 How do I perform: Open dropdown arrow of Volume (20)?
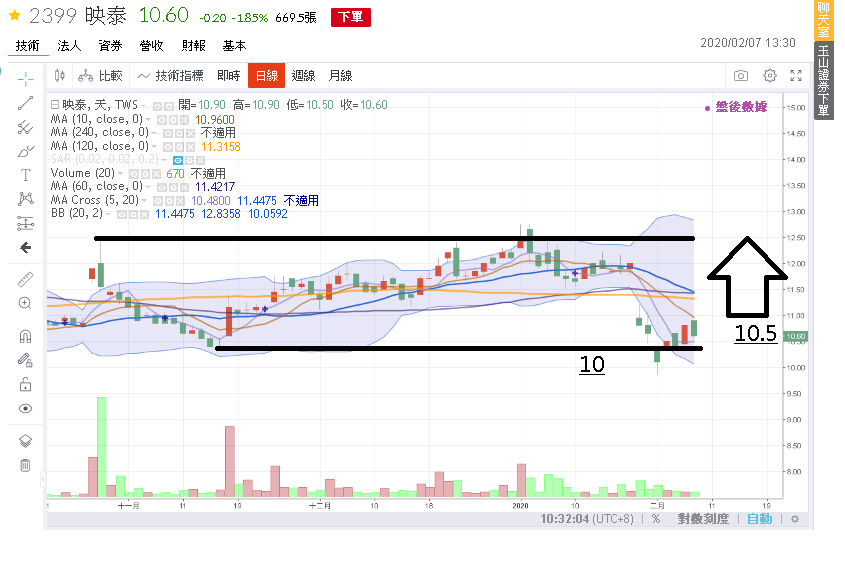(120, 173)
